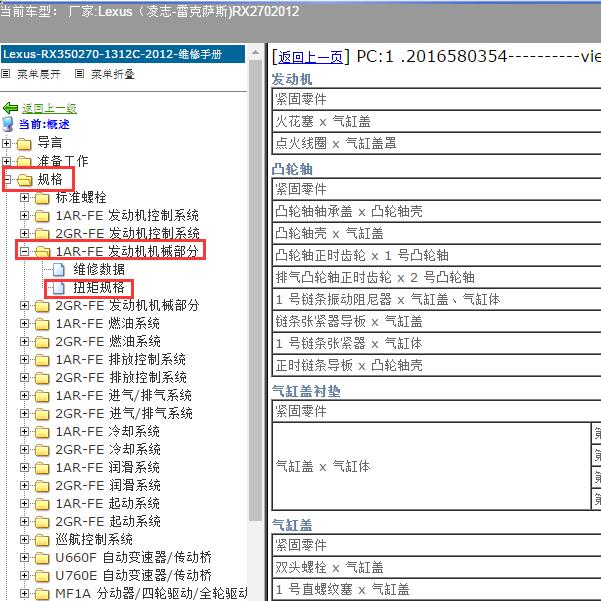Click the 规格 open folder icon
601x601 pixels.
[25, 179]
